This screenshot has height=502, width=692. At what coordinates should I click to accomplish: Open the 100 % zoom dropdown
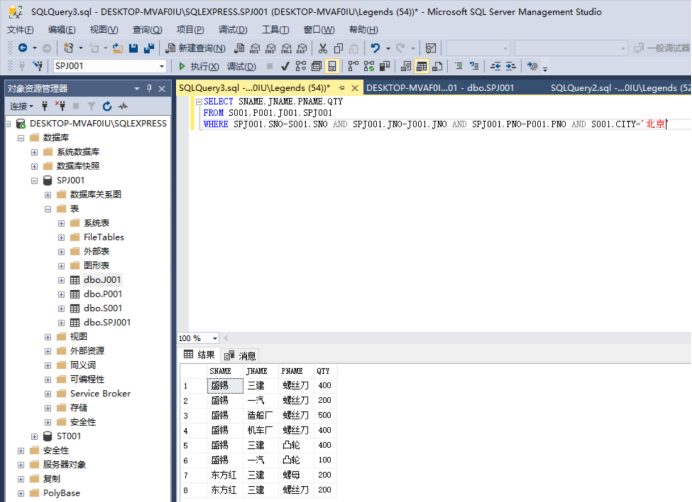(x=215, y=338)
